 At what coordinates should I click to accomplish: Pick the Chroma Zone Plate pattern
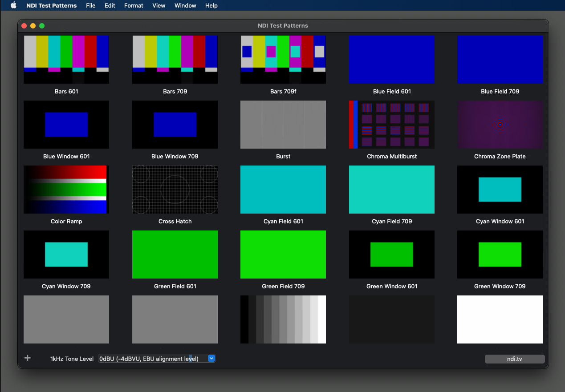[x=500, y=125]
